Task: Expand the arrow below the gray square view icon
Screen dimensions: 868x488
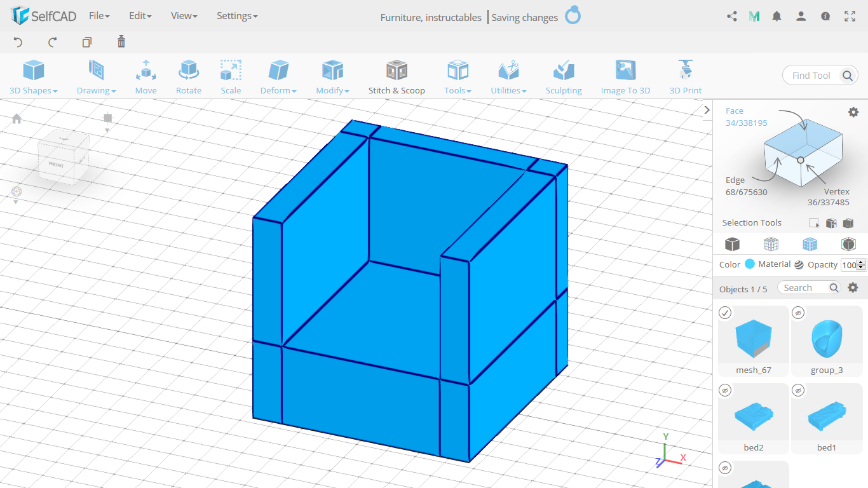Action: (x=107, y=131)
